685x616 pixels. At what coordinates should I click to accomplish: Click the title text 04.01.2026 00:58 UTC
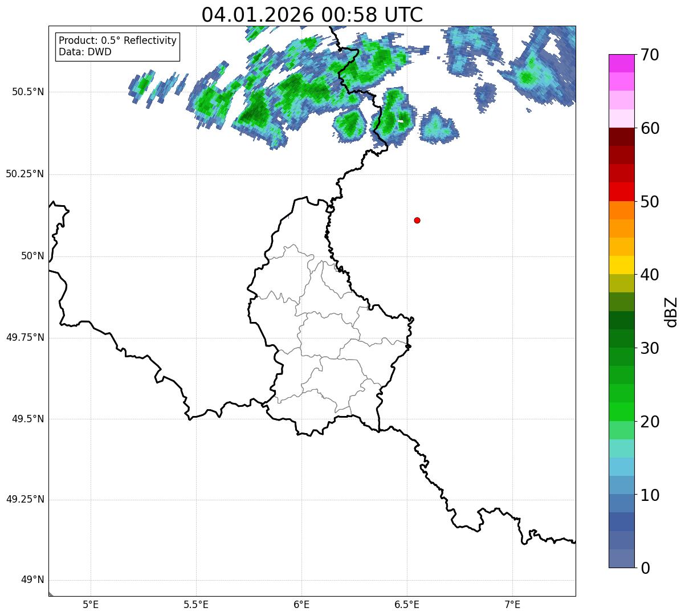tap(312, 15)
